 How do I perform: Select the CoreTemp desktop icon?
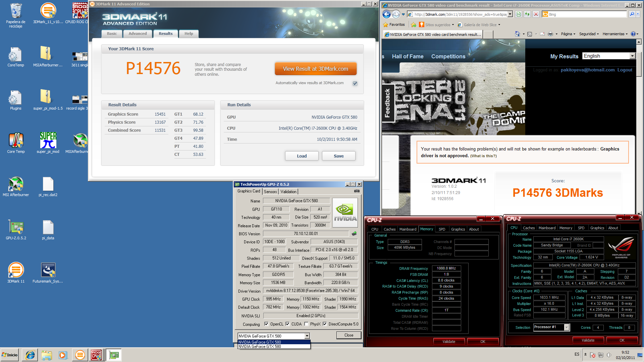[16, 57]
